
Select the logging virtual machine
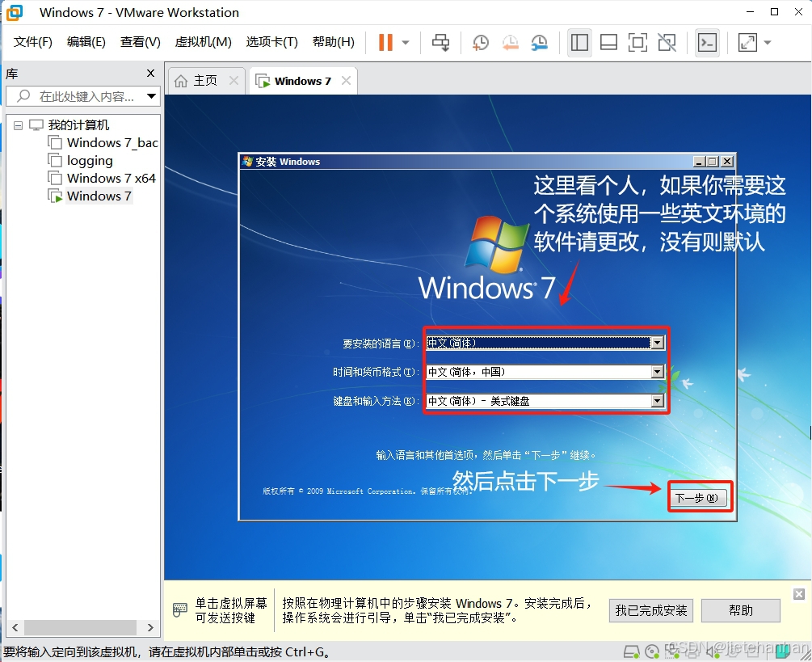click(x=90, y=161)
